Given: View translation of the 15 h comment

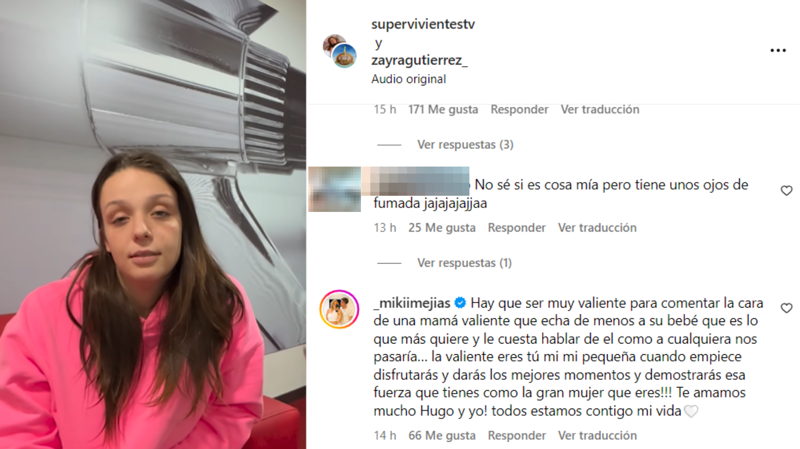Looking at the screenshot, I should pos(599,109).
